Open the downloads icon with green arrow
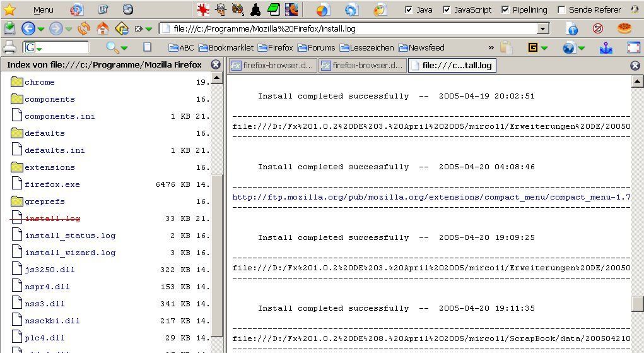The width and height of the screenshot is (644, 353). click(9, 28)
